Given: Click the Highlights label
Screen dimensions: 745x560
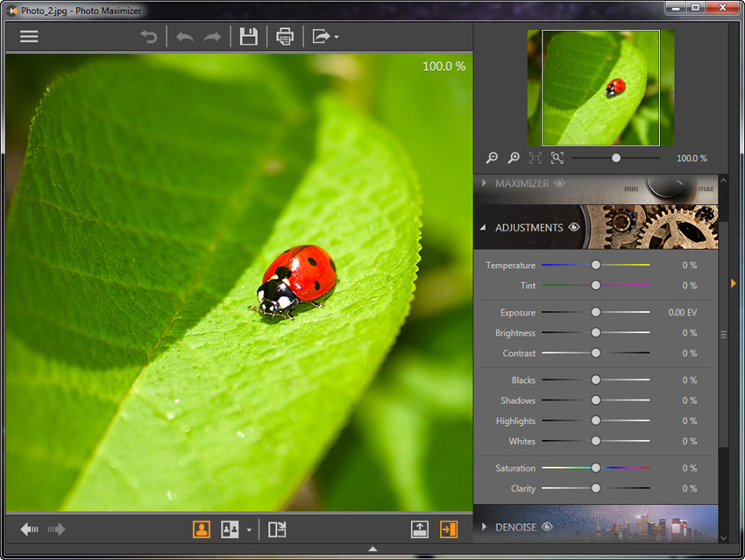Looking at the screenshot, I should point(515,422).
